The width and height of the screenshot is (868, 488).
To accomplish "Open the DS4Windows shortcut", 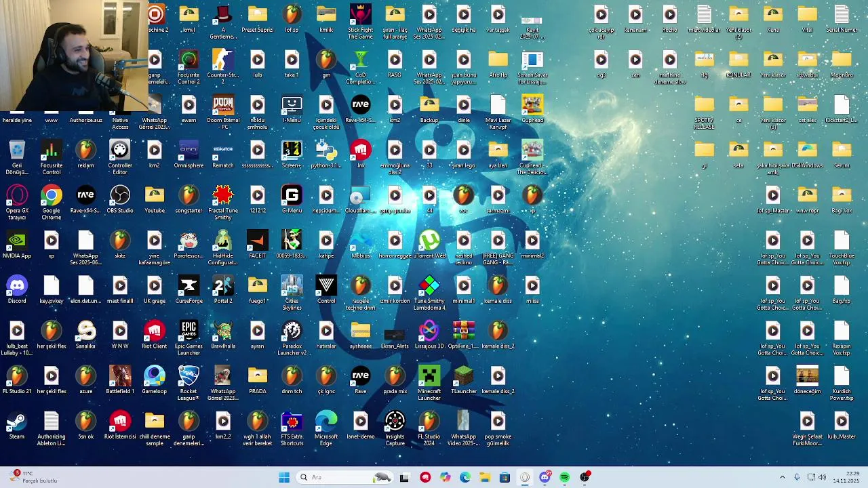I will pos(807,155).
